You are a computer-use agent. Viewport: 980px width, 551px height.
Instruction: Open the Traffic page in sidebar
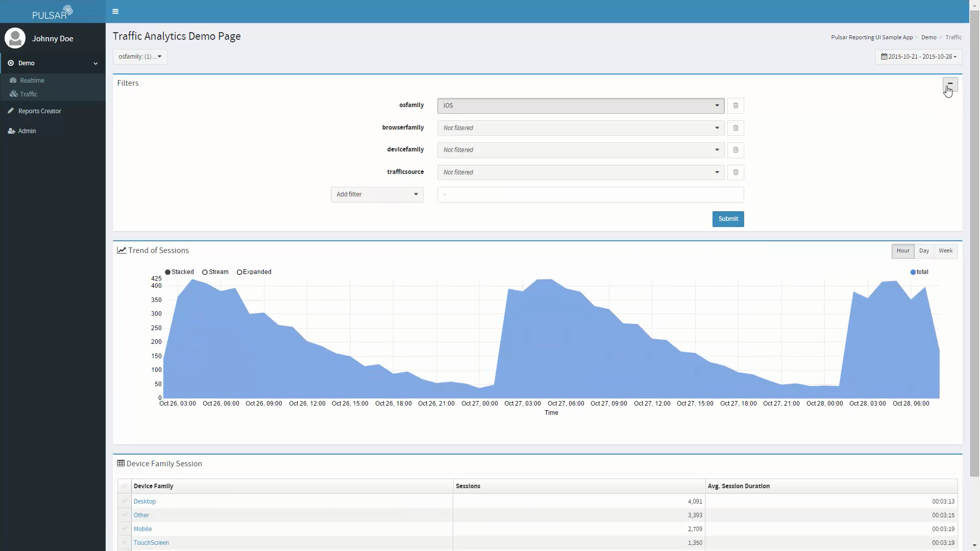[x=29, y=94]
